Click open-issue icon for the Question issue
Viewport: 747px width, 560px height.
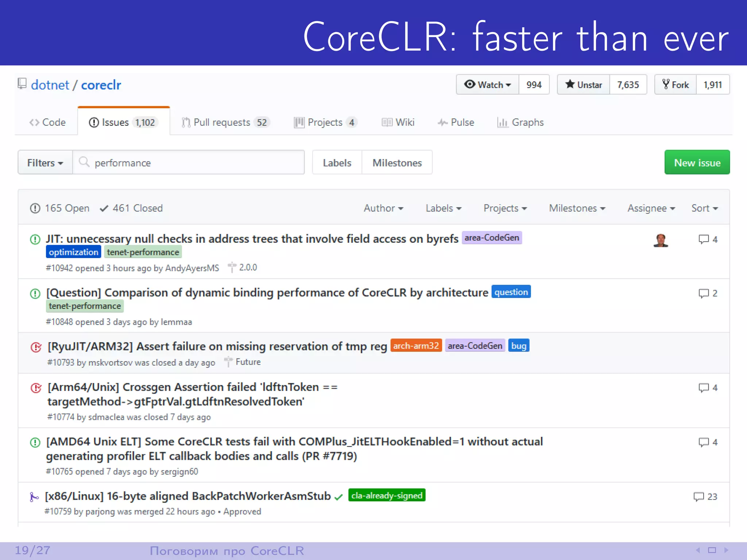pos(35,293)
